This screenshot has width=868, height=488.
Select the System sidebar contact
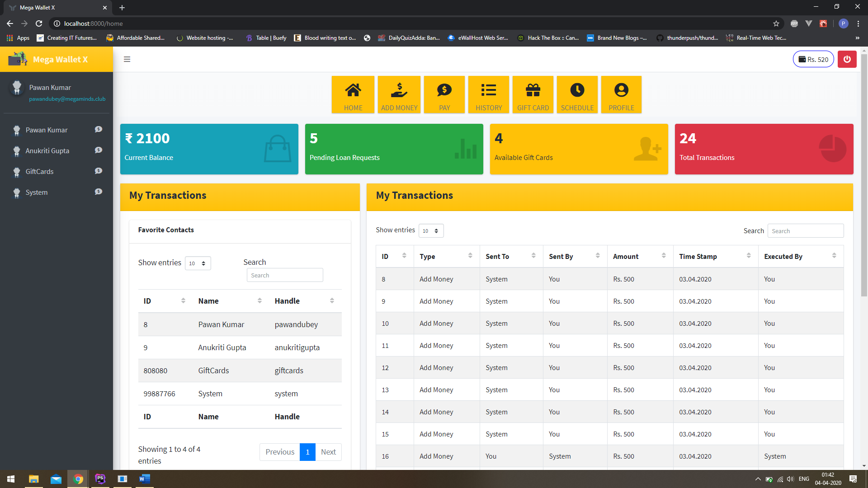click(x=37, y=192)
